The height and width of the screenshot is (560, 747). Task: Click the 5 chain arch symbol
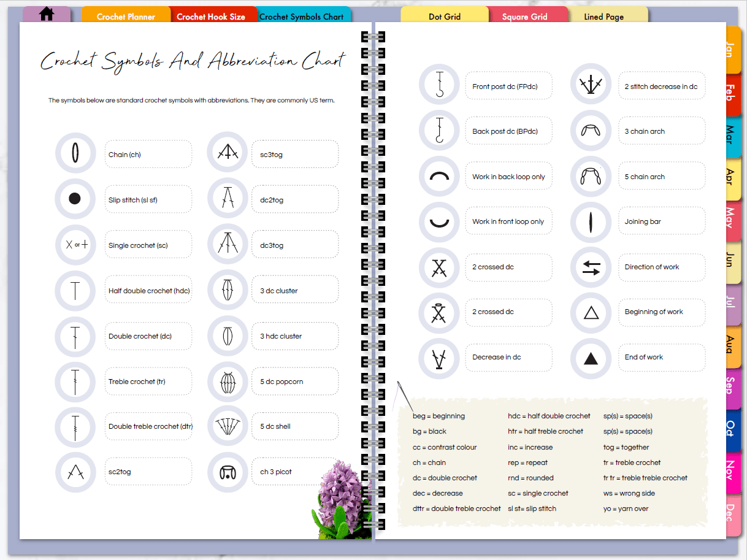[591, 177]
